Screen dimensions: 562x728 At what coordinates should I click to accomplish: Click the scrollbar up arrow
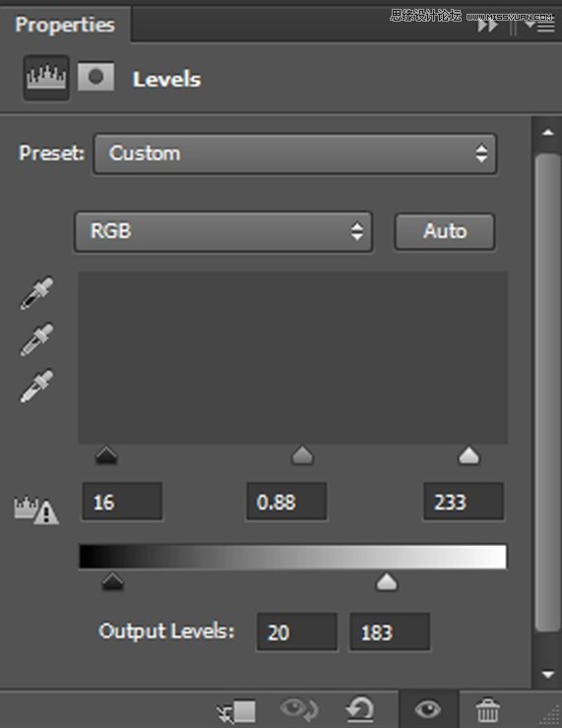[x=547, y=133]
